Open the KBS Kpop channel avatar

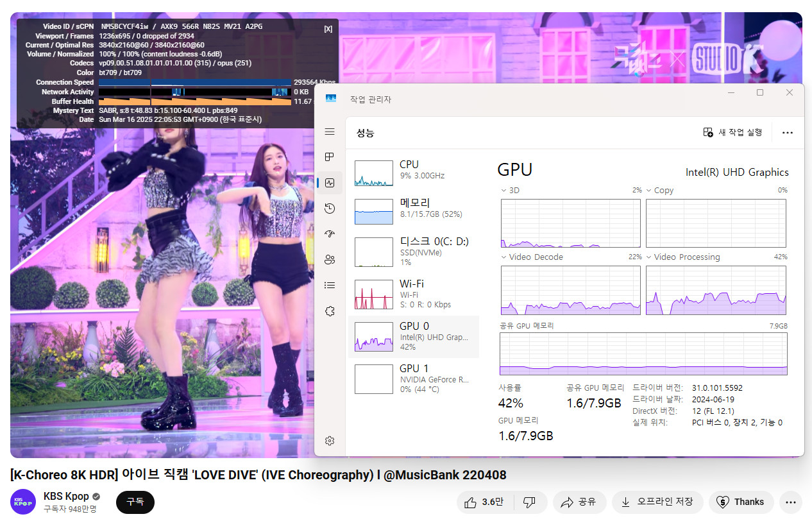[23, 502]
